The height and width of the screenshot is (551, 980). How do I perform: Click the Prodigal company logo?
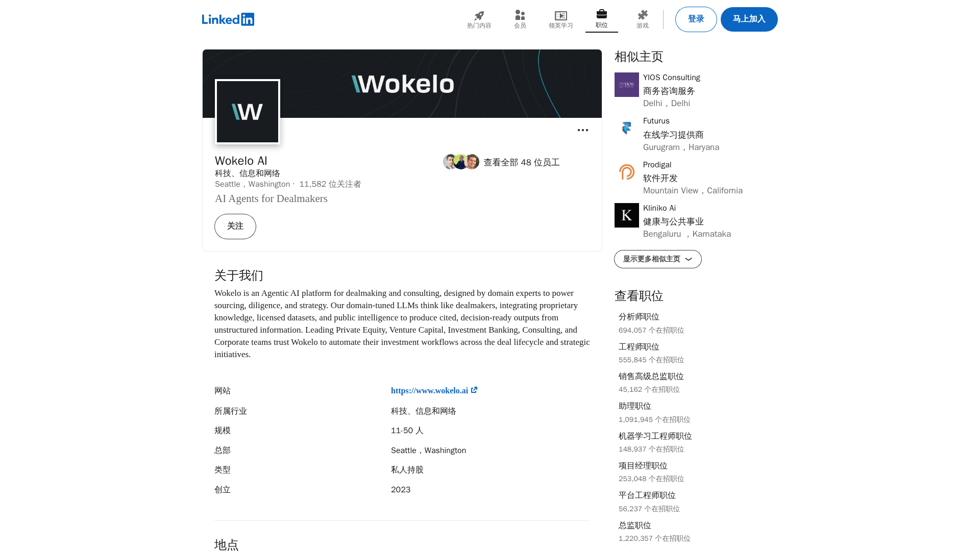click(626, 172)
